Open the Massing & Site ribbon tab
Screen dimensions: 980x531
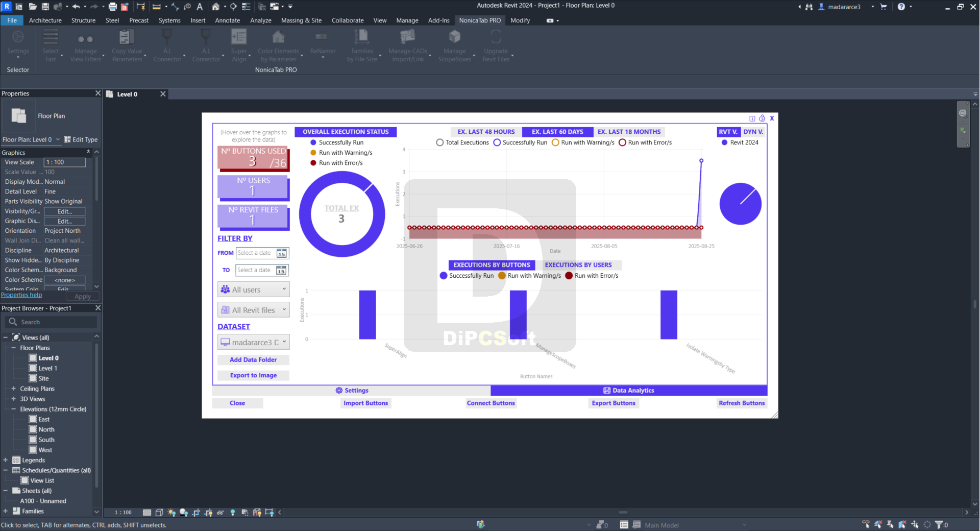coord(301,20)
